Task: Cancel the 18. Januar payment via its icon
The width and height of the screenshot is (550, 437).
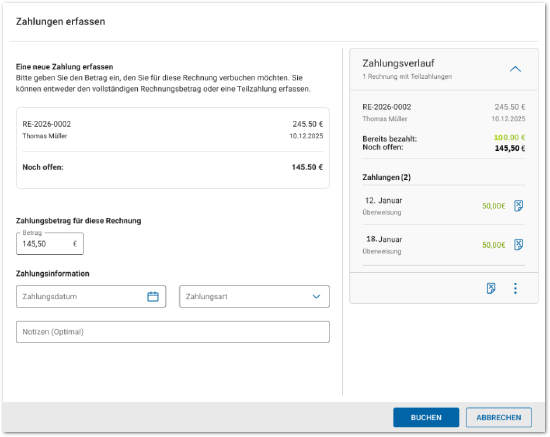Action: click(518, 244)
